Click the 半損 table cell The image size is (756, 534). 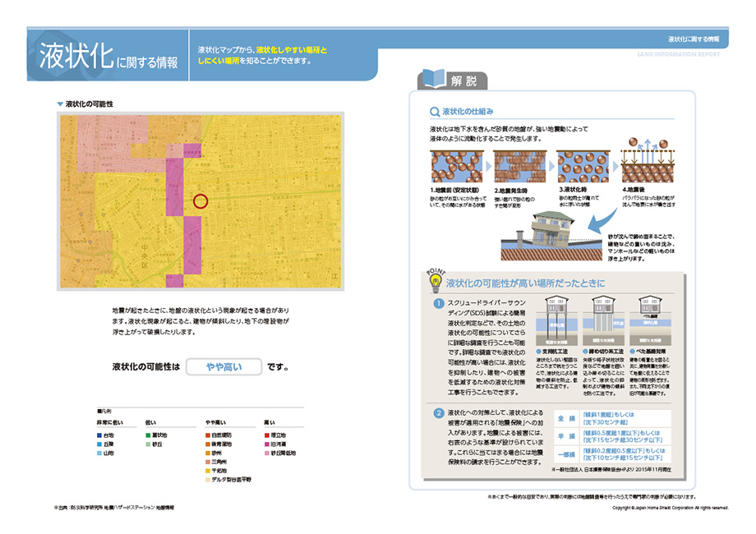[x=566, y=436]
